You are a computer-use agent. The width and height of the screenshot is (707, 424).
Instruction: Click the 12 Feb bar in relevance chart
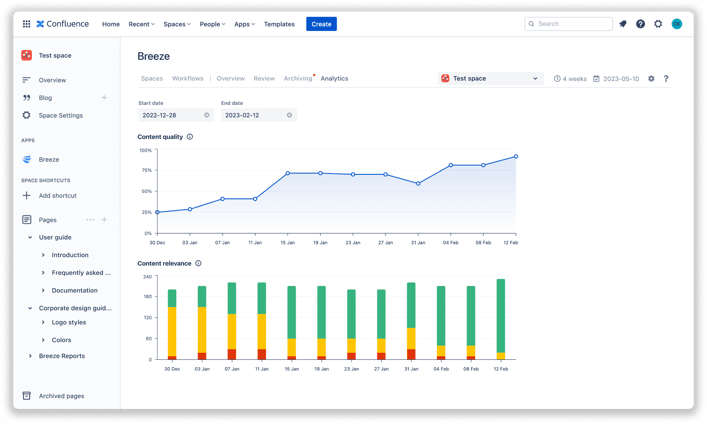[x=500, y=319]
